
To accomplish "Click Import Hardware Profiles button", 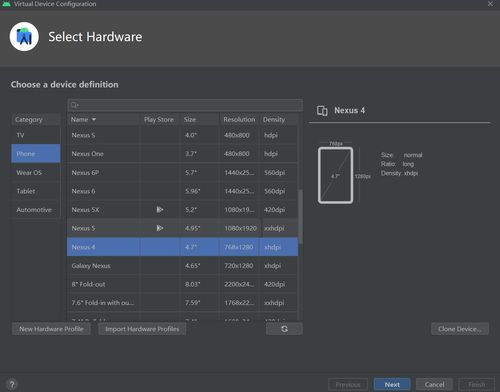I will click(x=142, y=329).
